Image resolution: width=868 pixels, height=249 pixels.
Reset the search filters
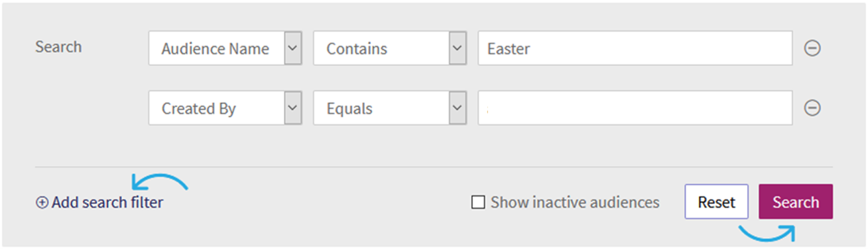click(716, 202)
